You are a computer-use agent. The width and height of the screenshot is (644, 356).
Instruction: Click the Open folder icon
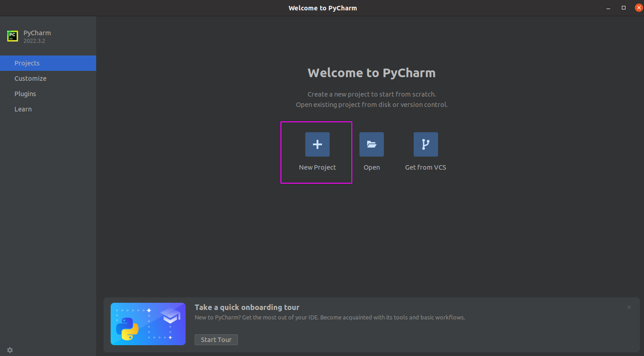coord(371,144)
